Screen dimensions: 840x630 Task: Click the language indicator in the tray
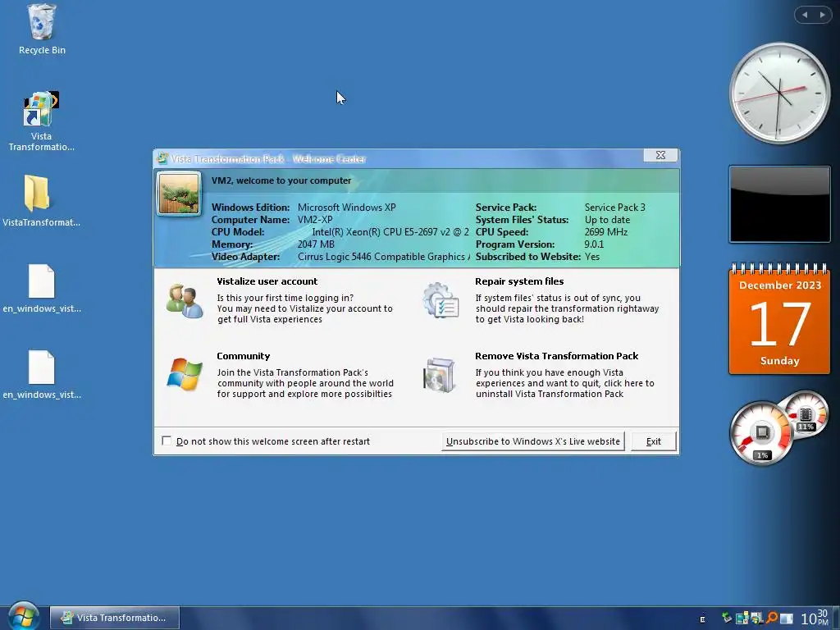point(702,619)
